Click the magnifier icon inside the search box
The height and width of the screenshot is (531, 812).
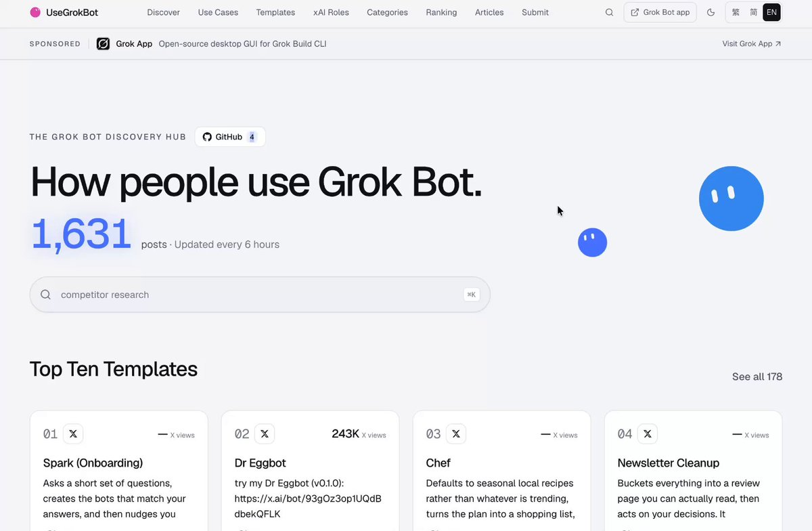click(x=46, y=295)
